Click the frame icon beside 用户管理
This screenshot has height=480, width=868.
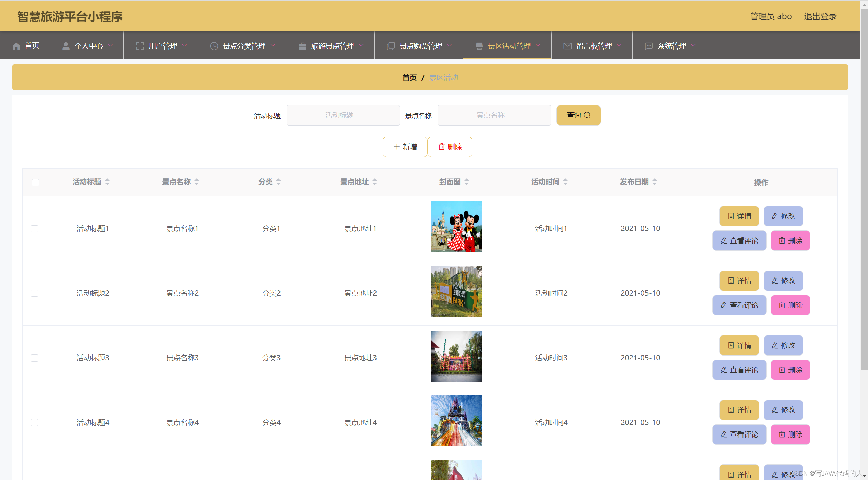140,46
